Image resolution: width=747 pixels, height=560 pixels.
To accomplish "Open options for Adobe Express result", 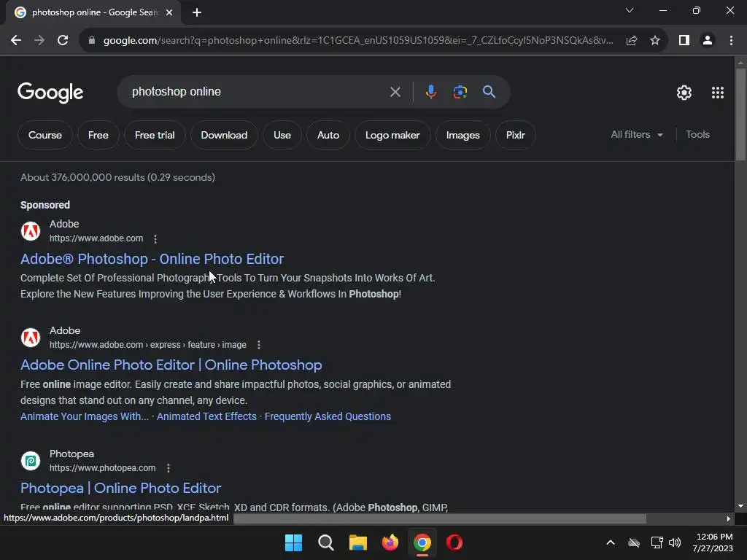I will (259, 345).
